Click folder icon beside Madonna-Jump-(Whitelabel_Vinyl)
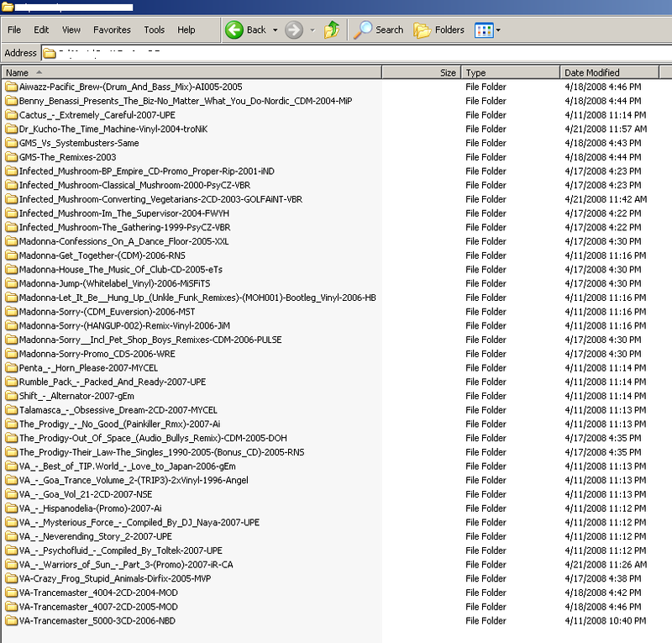 click(x=11, y=283)
